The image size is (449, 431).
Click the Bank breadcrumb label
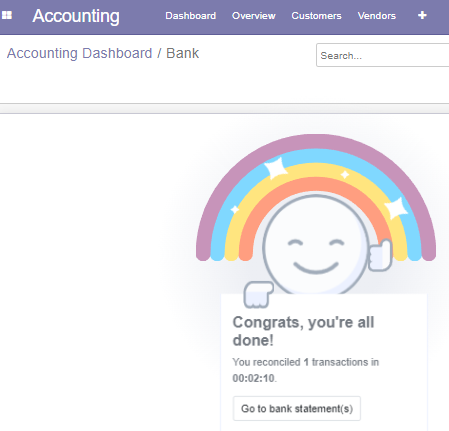183,53
